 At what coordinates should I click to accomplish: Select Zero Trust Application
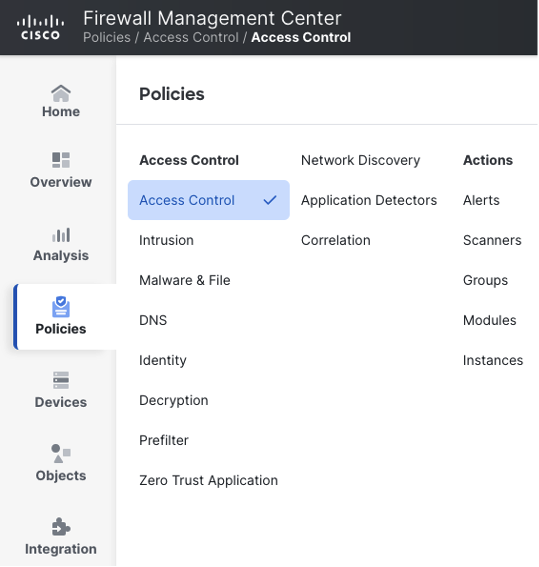pyautogui.click(x=209, y=481)
